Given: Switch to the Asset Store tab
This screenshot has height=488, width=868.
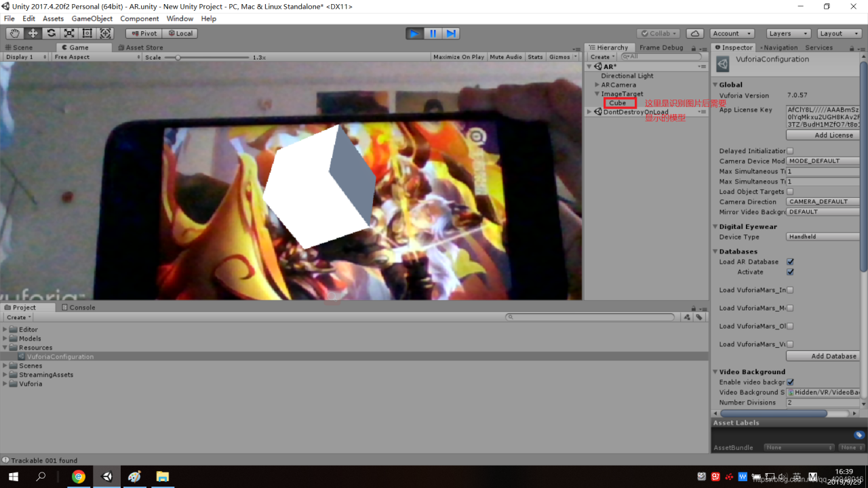Looking at the screenshot, I should pos(140,47).
